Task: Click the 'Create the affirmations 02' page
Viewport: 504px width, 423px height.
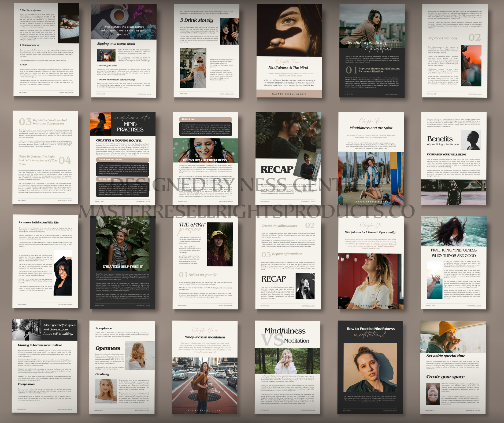Action: (x=288, y=262)
